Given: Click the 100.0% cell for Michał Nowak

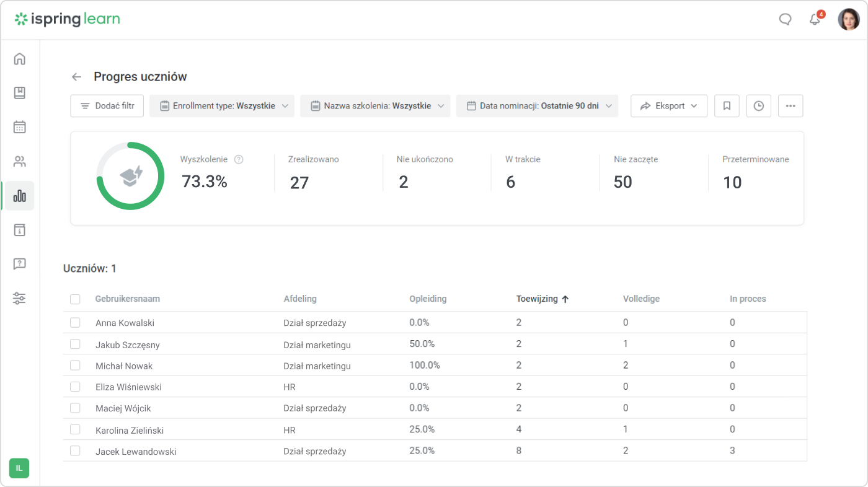Looking at the screenshot, I should coord(425,365).
